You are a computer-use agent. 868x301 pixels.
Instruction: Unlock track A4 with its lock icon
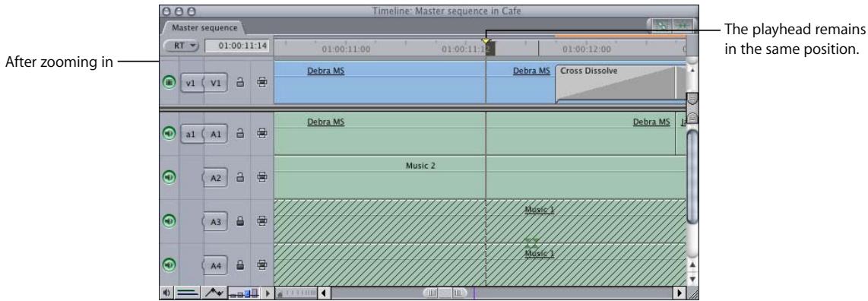click(240, 265)
